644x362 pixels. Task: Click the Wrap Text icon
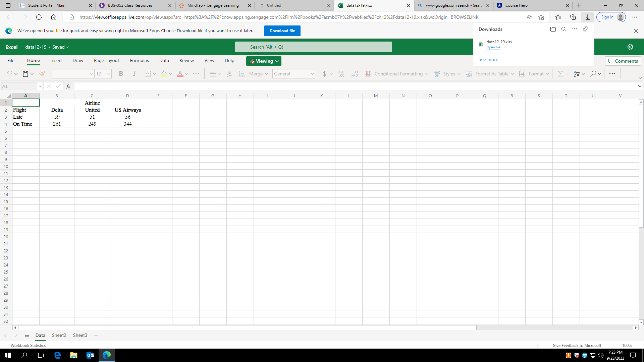(229, 74)
